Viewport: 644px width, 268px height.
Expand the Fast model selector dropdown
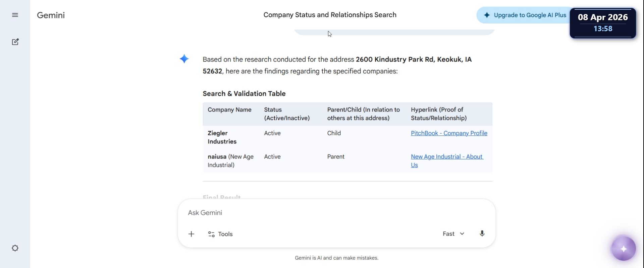(453, 234)
